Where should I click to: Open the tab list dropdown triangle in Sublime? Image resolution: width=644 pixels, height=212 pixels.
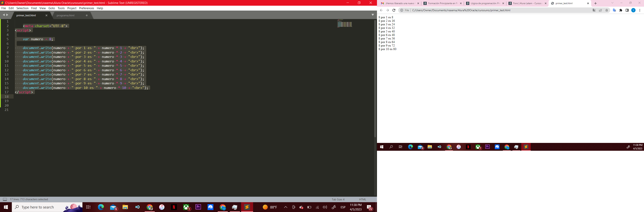click(x=372, y=15)
